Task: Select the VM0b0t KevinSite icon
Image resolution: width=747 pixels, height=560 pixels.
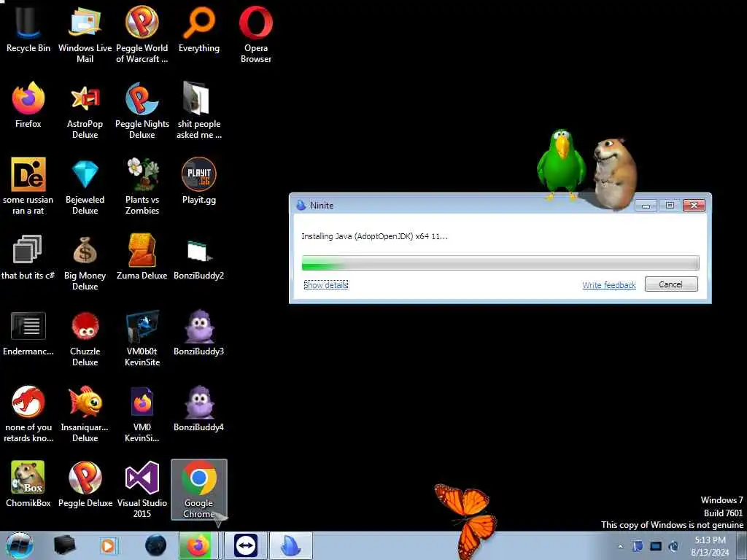Action: (x=142, y=337)
